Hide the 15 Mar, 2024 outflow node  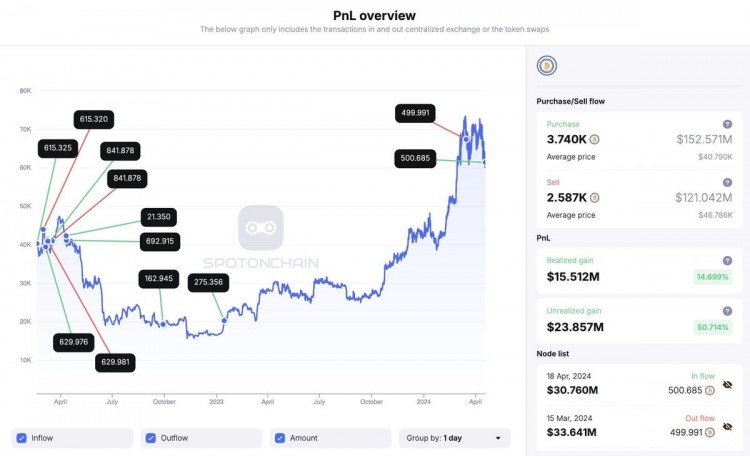point(727,426)
